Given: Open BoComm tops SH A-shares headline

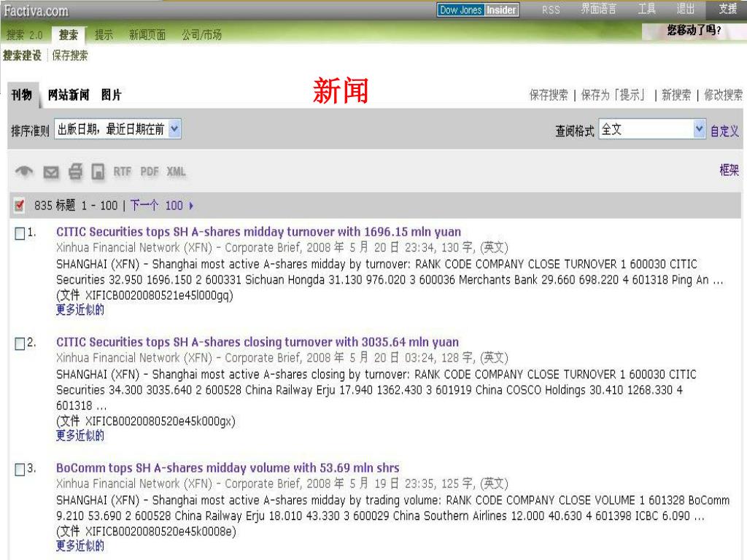Looking at the screenshot, I should click(x=228, y=468).
